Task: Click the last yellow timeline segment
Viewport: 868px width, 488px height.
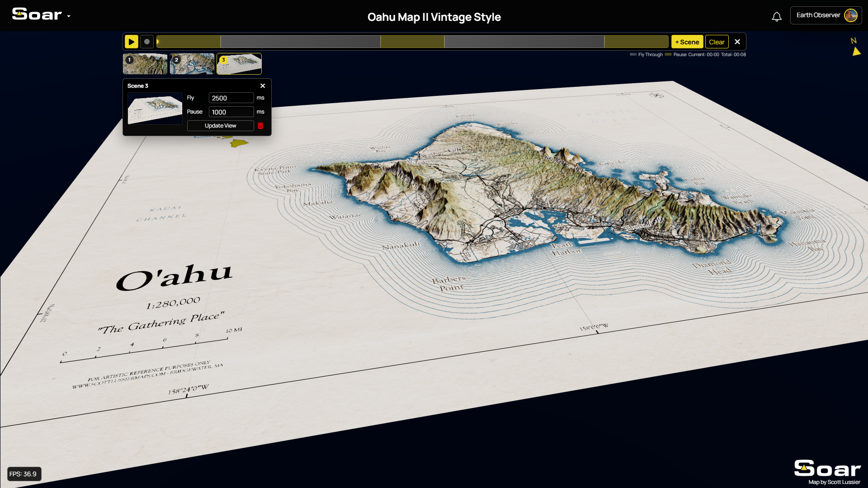Action: point(637,42)
